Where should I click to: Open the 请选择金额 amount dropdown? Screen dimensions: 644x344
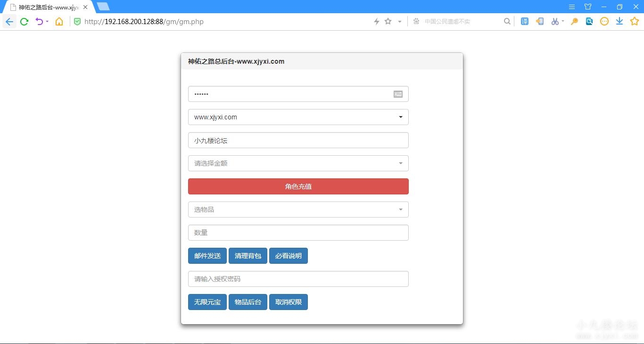pyautogui.click(x=298, y=163)
